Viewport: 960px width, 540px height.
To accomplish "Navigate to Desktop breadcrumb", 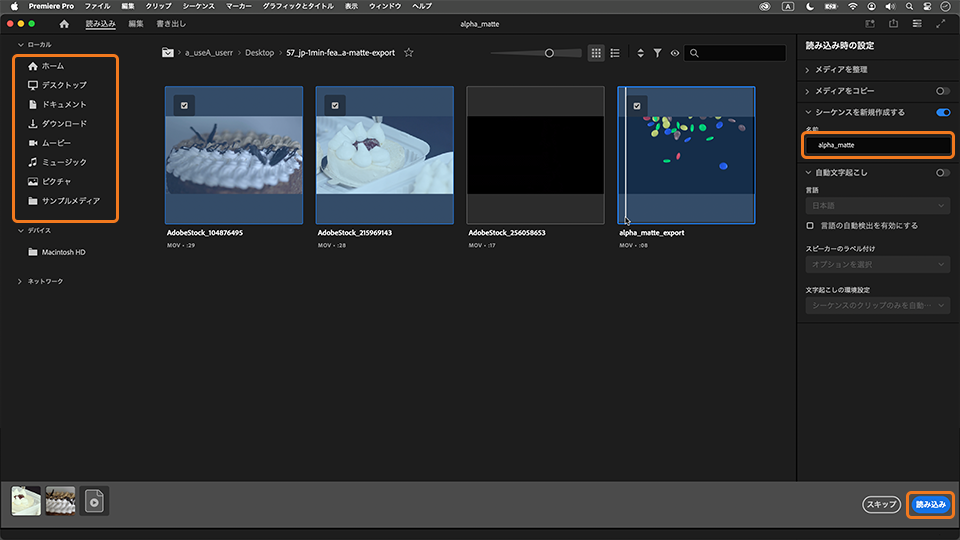I will (x=260, y=53).
